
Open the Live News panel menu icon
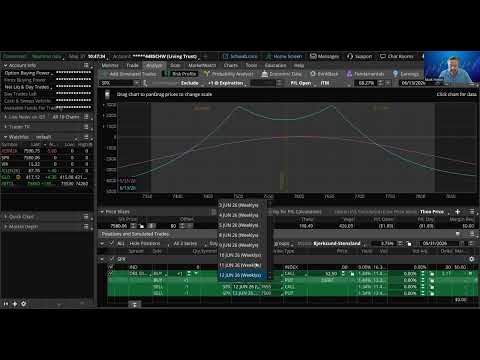[x=86, y=117]
